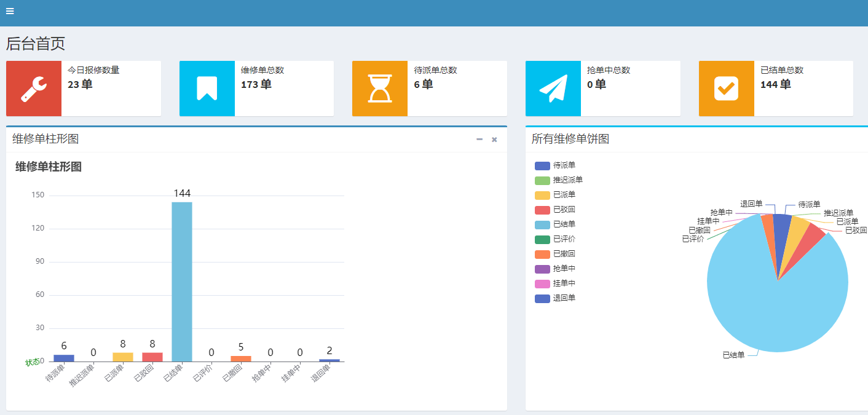This screenshot has width=868, height=415.
Task: Click the red wrench icon tile
Action: 34,89
